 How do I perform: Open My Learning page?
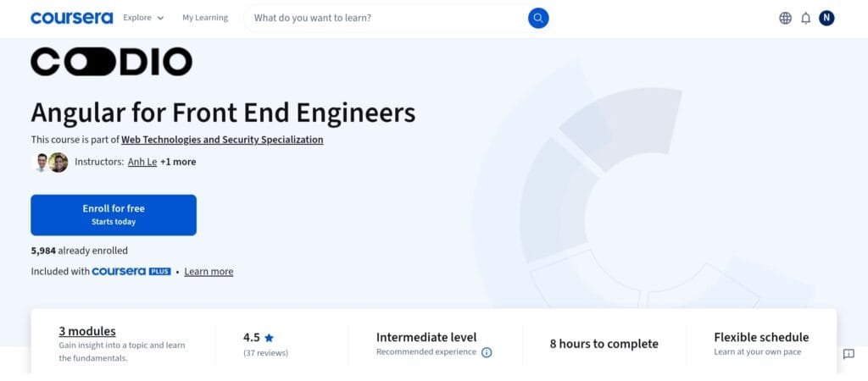click(x=205, y=18)
